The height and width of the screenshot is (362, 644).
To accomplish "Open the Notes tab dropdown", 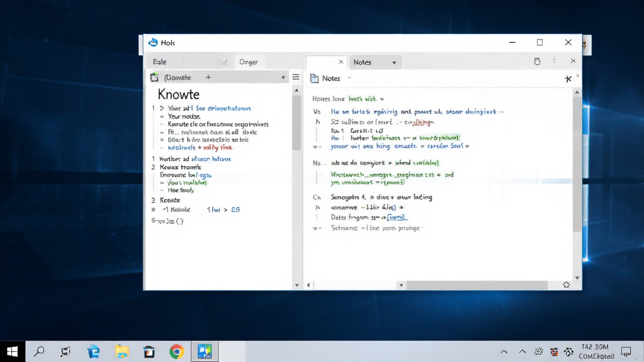I will (x=394, y=63).
